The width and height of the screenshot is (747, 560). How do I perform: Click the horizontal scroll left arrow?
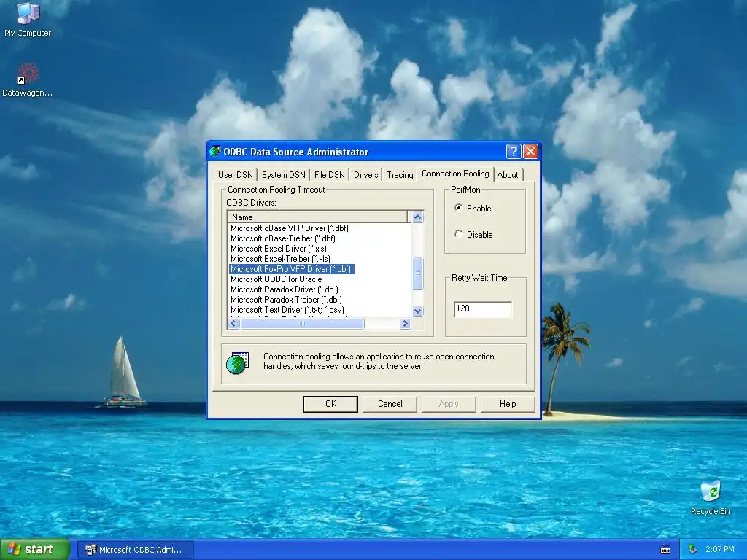coord(233,323)
